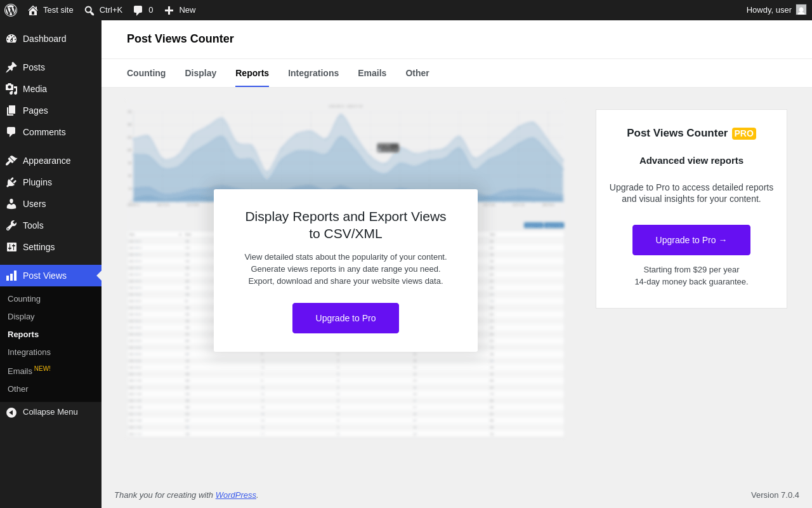Click the Advanced view reports heading
This screenshot has width=812, height=508.
[691, 161]
